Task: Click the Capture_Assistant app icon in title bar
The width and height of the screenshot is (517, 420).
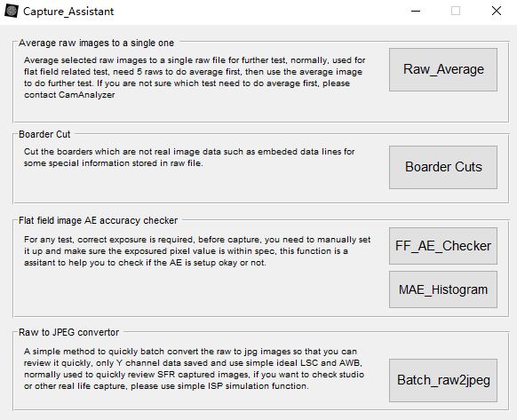Action: [12, 12]
